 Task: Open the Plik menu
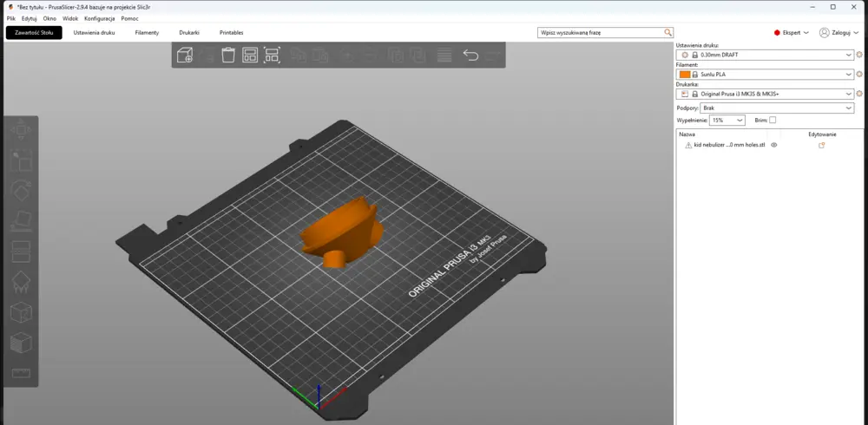[x=11, y=18]
